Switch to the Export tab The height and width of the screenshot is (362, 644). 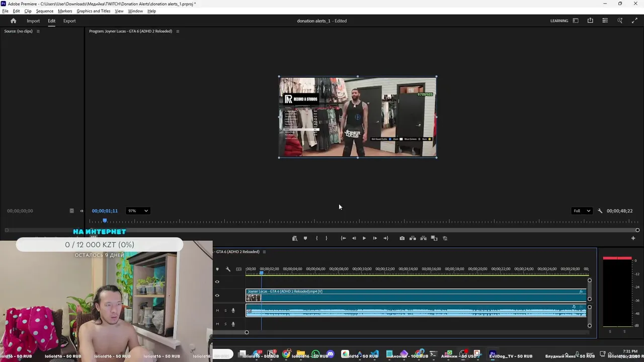[69, 21]
